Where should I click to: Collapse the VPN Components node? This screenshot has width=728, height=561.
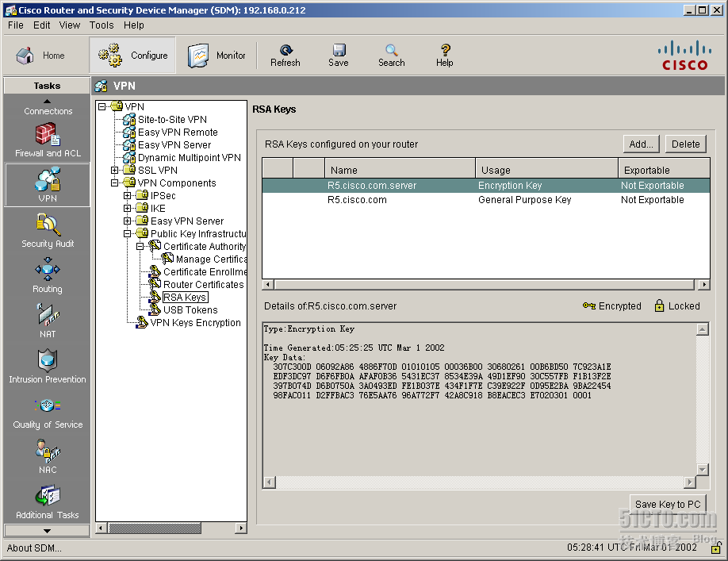114,183
